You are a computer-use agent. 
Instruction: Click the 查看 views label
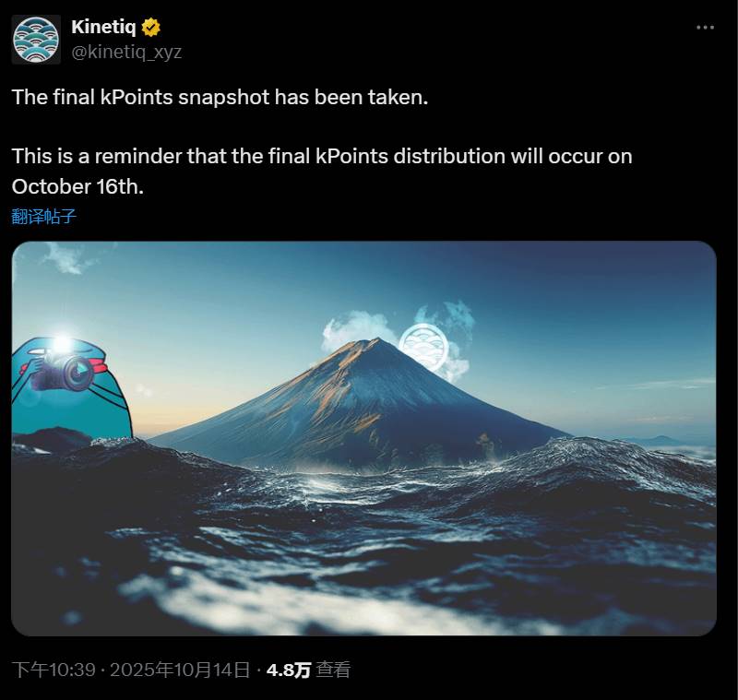(333, 670)
